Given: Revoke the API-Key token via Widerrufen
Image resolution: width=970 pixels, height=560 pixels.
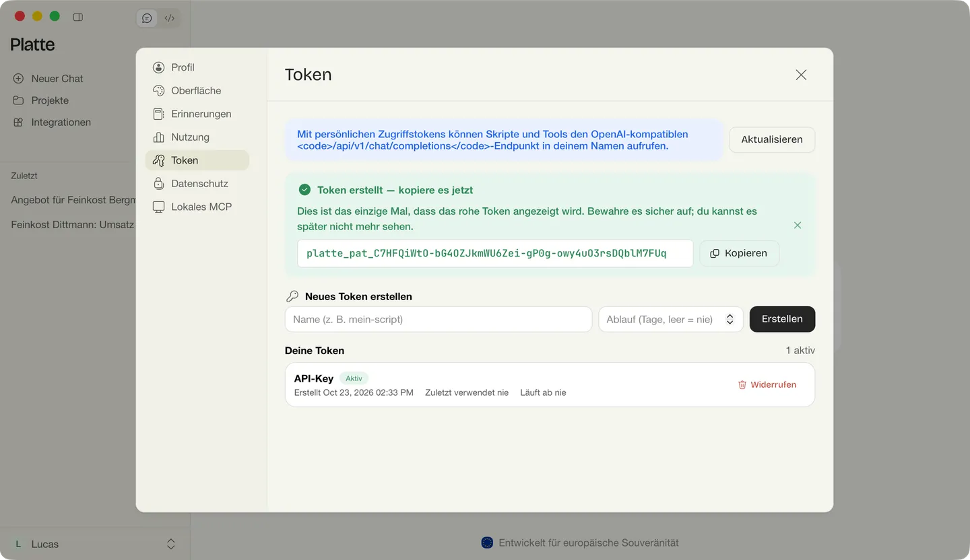Looking at the screenshot, I should [x=767, y=385].
